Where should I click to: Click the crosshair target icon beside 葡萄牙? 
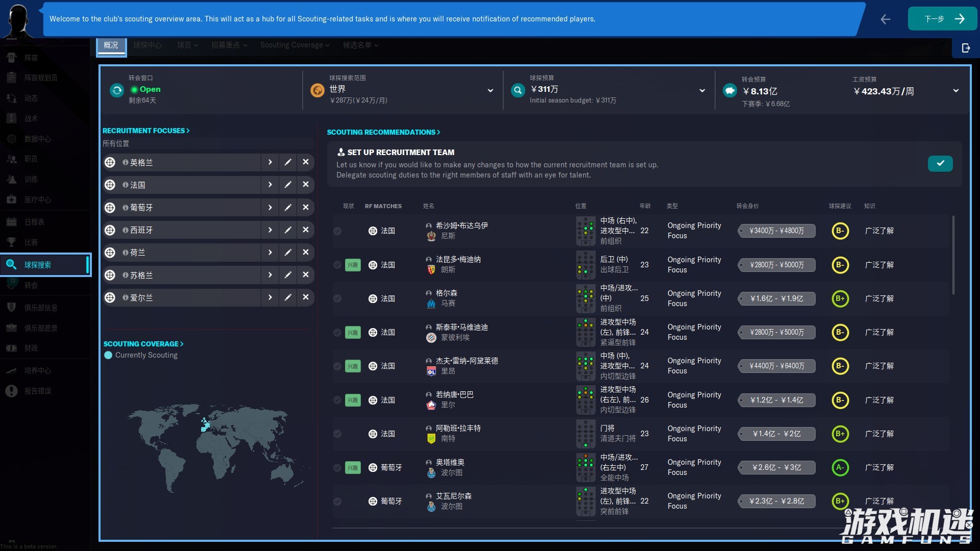point(110,208)
